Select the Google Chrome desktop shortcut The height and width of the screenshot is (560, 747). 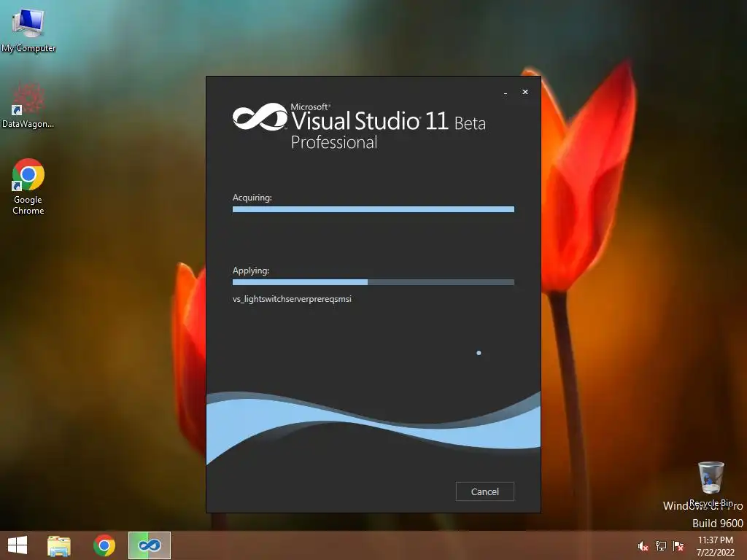click(x=28, y=187)
